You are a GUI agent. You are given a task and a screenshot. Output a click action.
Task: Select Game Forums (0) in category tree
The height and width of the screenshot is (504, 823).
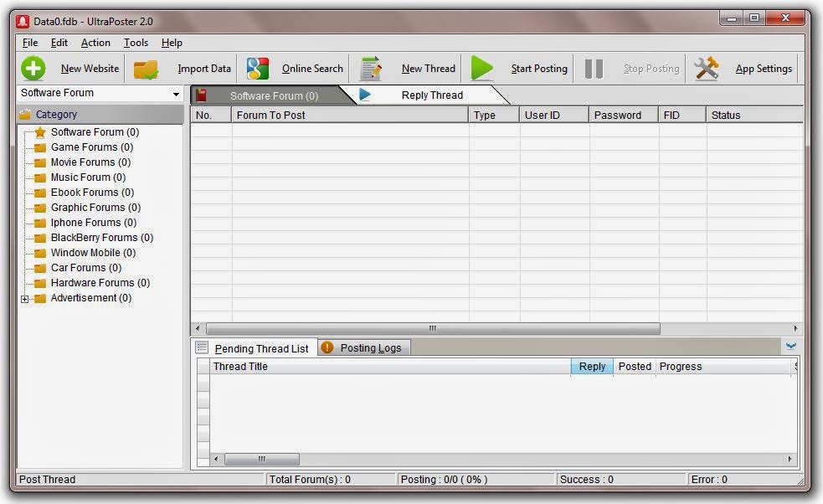92,147
